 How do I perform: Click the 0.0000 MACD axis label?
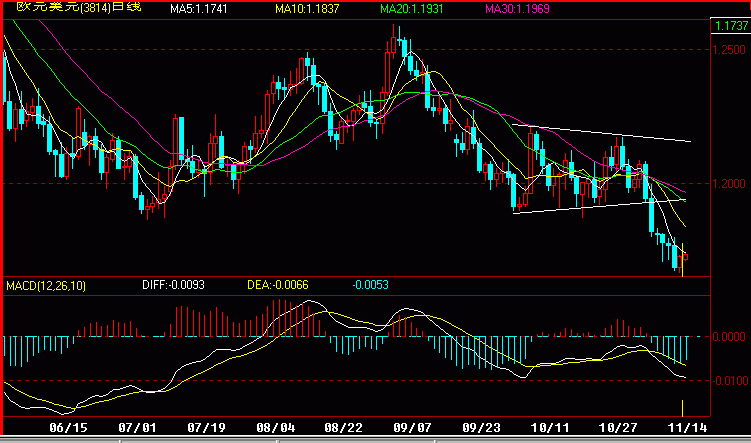(729, 337)
